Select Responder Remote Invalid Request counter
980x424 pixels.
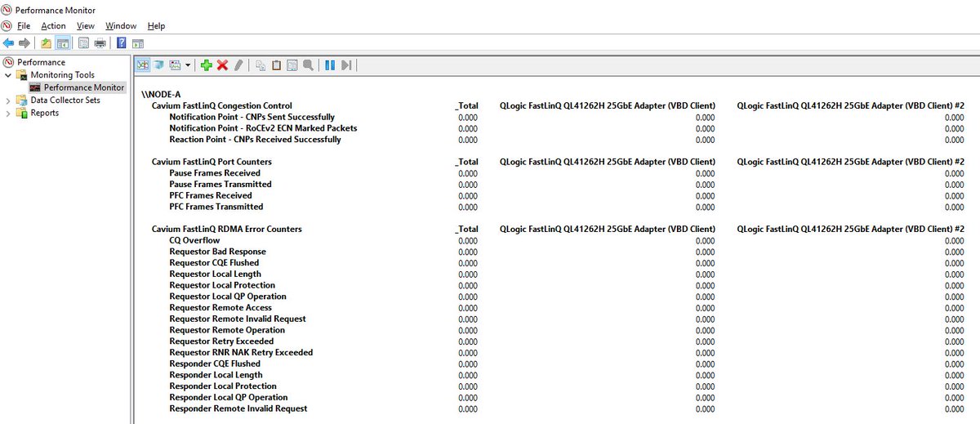[238, 408]
